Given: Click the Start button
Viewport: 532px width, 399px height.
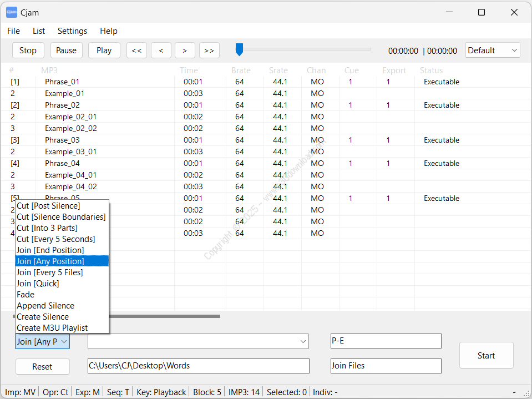Looking at the screenshot, I should click(x=486, y=356).
